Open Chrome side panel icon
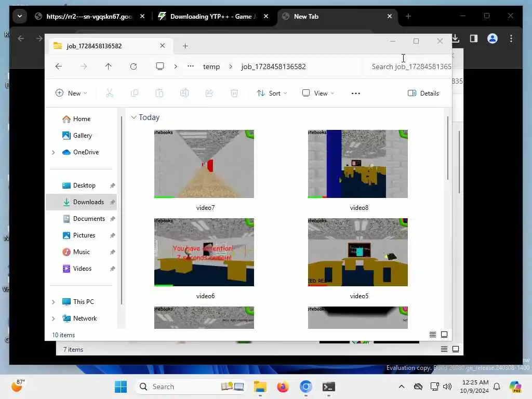532x399 pixels. click(x=474, y=38)
